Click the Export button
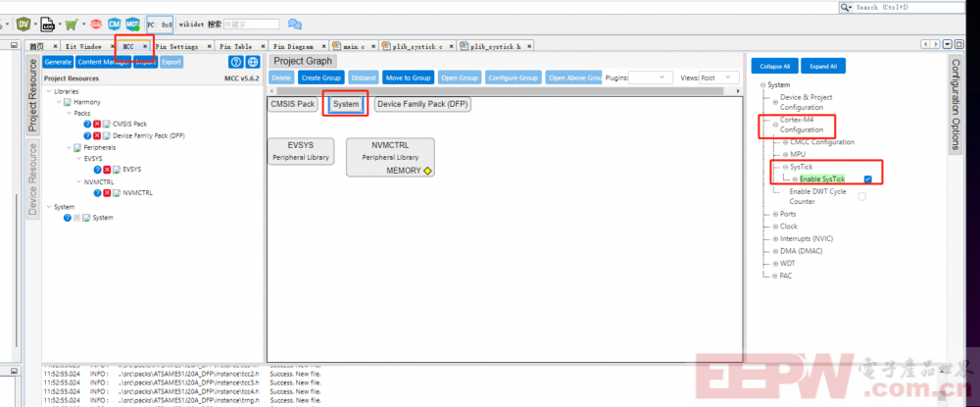Viewport: 980px width, 407px height. point(171,62)
